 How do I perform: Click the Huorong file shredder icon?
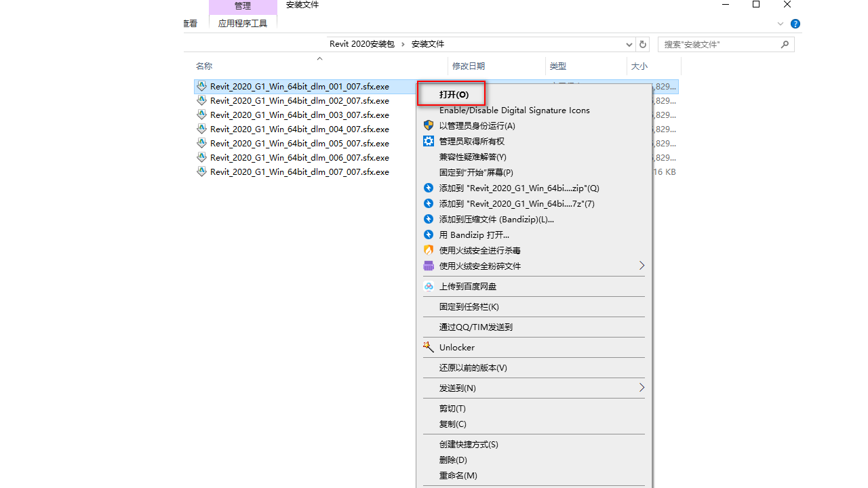(x=429, y=266)
